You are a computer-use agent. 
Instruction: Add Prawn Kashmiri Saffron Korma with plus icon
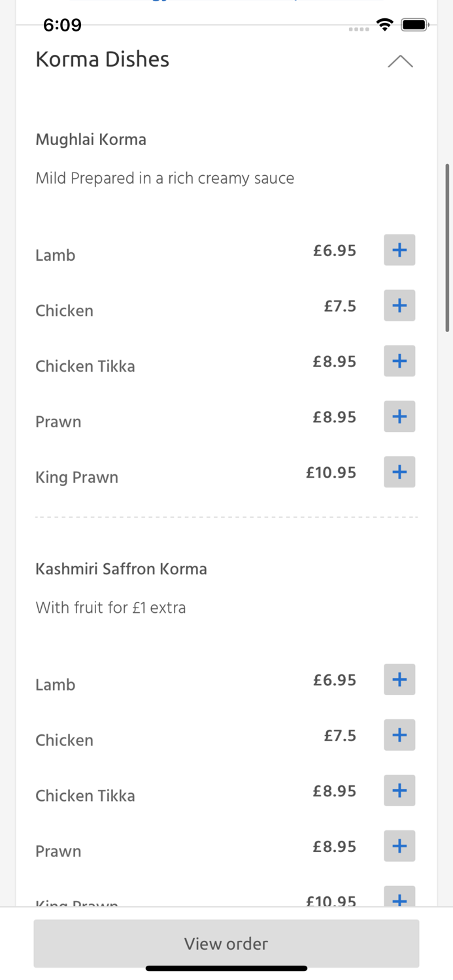pos(399,846)
